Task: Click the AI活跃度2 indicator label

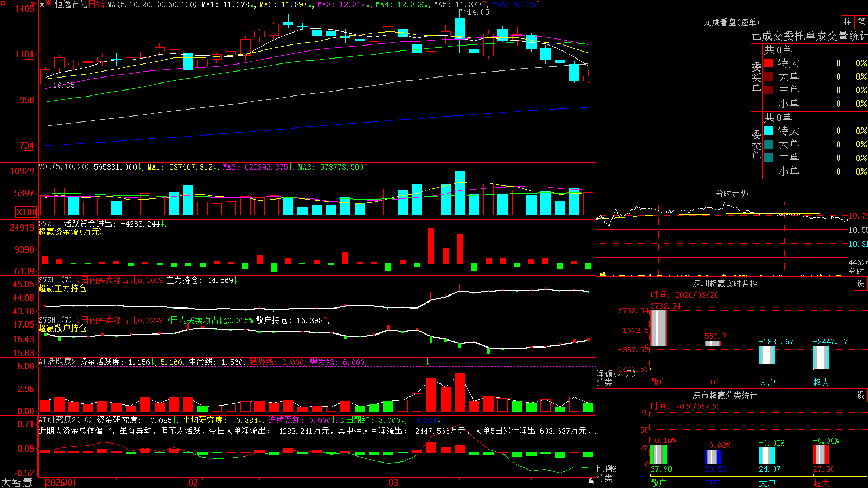Action: coord(57,362)
